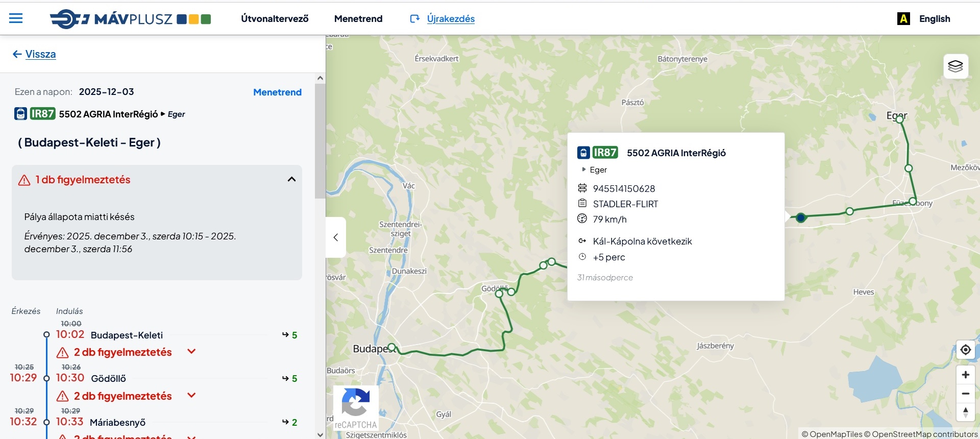Click the train icon in the map popup

pyautogui.click(x=583, y=152)
